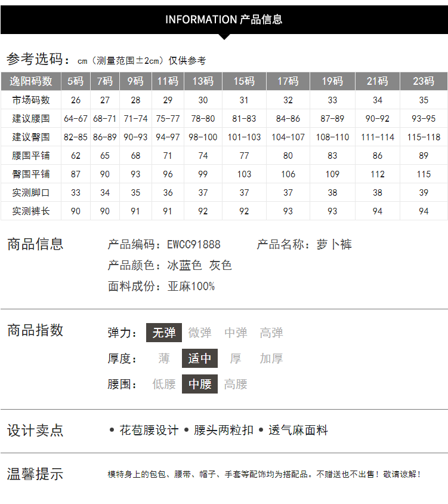Select the 高弹 elasticity option
Viewport: 448px width, 504px height.
coord(271,333)
